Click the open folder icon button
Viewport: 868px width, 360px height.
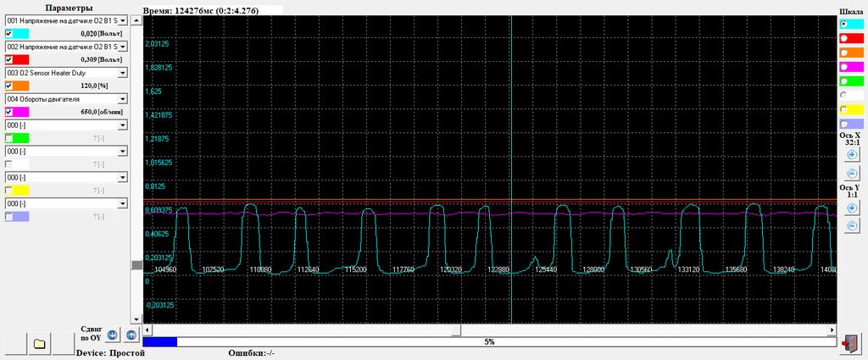click(x=39, y=344)
